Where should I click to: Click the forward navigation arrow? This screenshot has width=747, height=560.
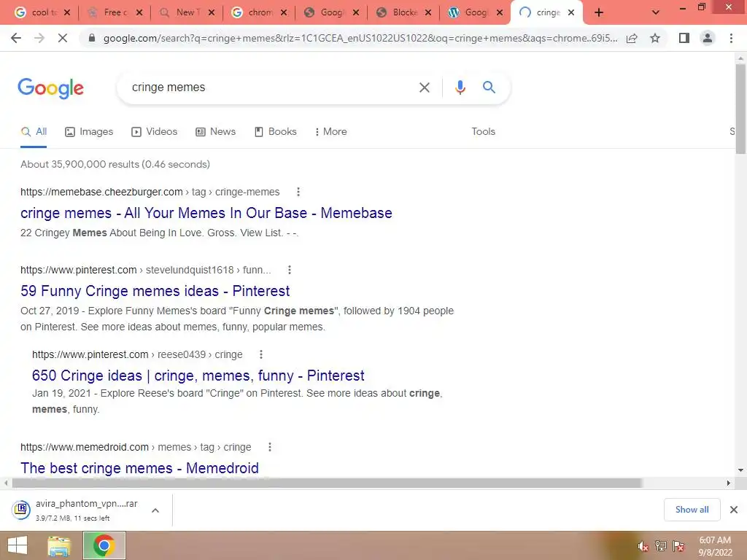coord(39,38)
